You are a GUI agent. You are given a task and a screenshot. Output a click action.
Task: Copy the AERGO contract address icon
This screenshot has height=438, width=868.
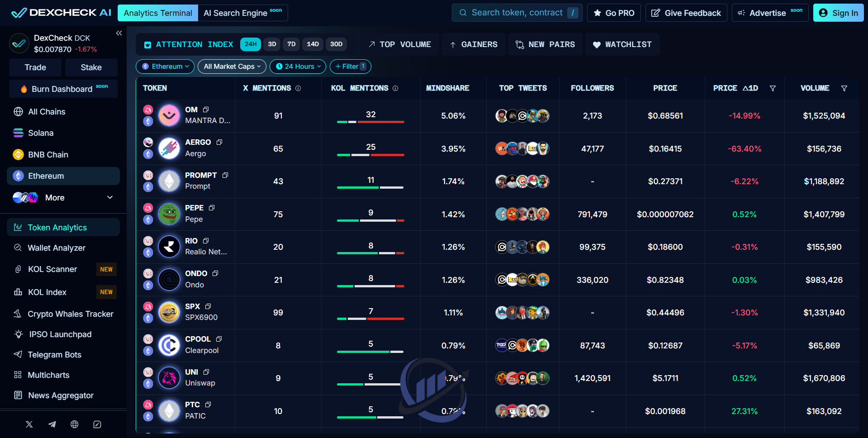tap(219, 142)
